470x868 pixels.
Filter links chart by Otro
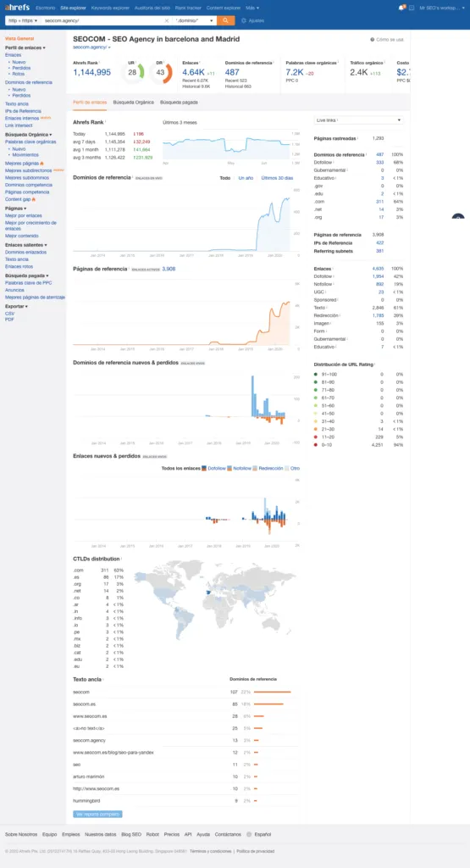pos(295,468)
